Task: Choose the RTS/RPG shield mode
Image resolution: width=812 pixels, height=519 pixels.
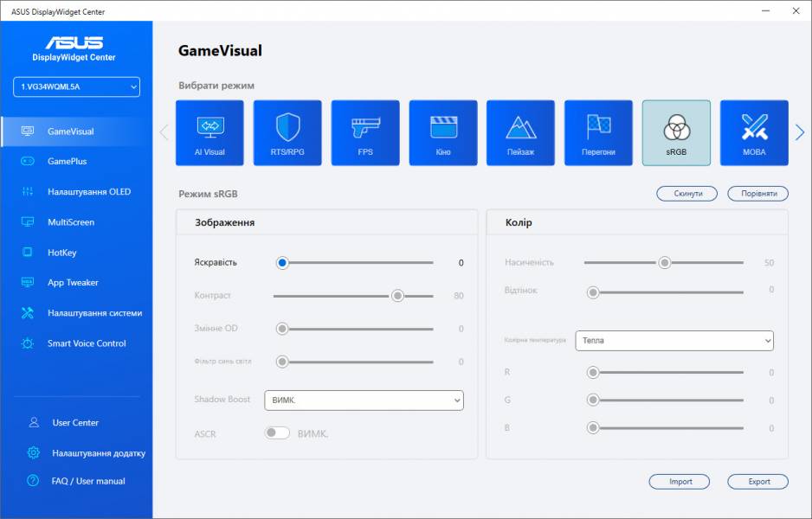Action: 287,133
